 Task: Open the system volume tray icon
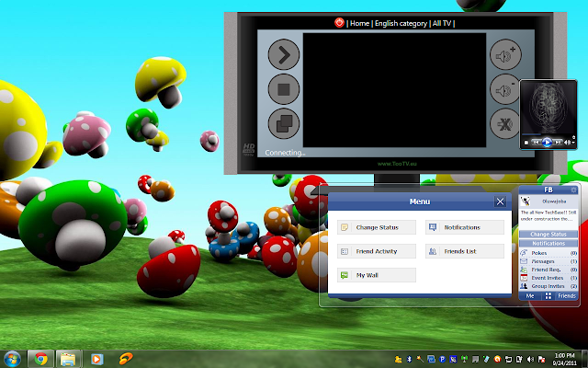(530, 360)
